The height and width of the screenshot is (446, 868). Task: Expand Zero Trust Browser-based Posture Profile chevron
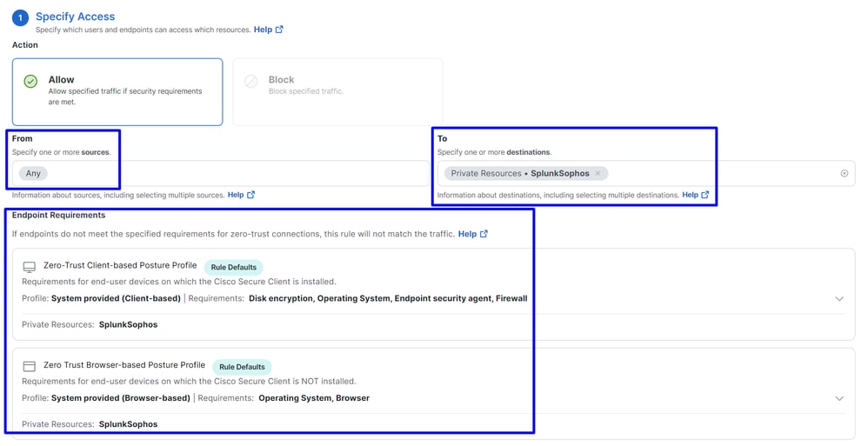(x=839, y=398)
